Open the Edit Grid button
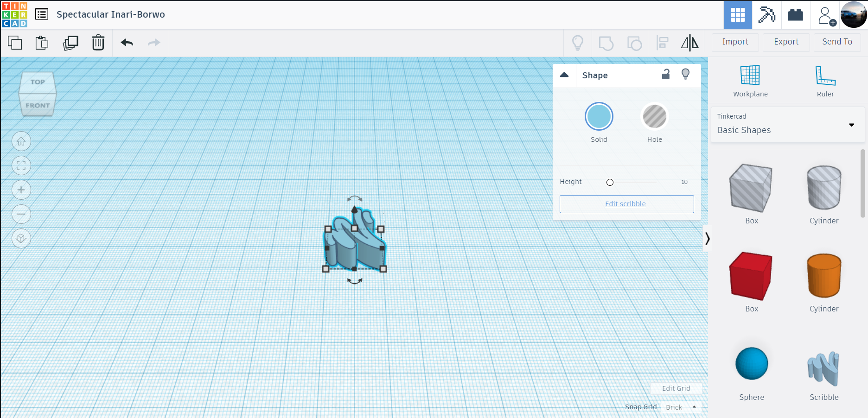Screen dimensions: 868x418 [x=676, y=388]
